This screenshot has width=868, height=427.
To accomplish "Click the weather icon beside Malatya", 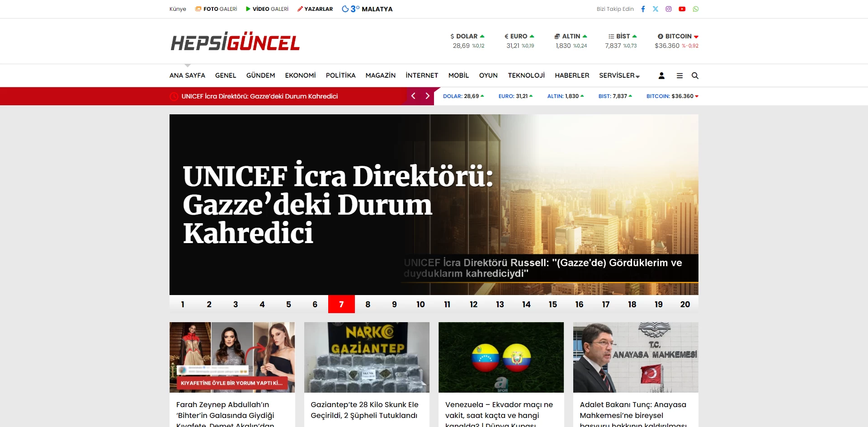I will 345,9.
